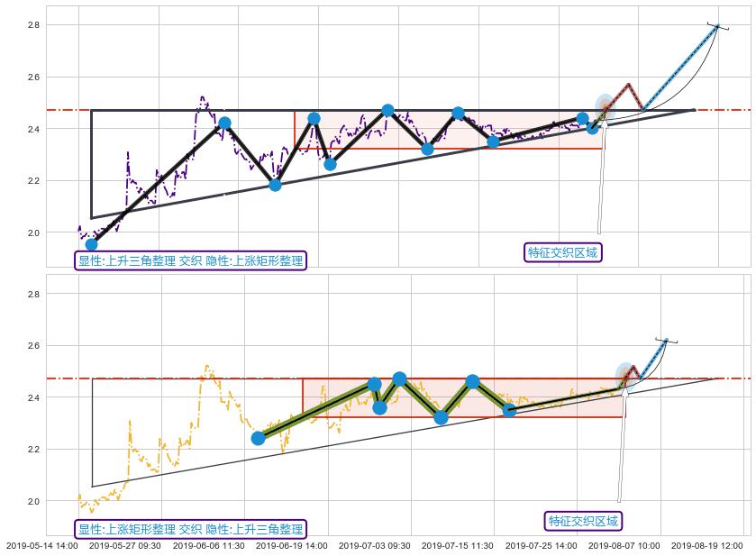
Task: Click the 2.0 y-axis tick of the bottom chart
Action: click(x=32, y=501)
